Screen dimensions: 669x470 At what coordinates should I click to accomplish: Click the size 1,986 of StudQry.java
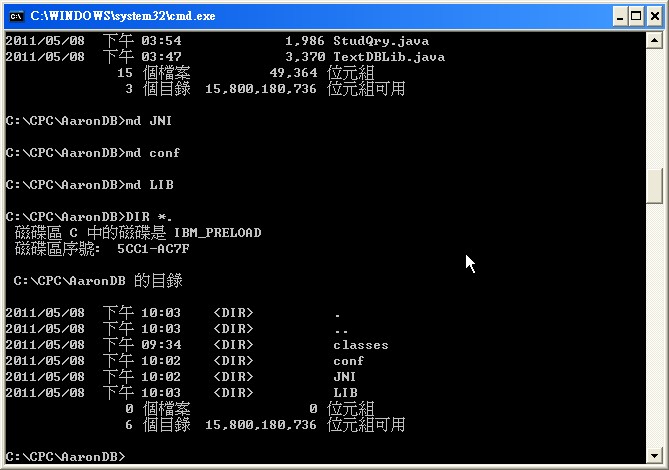(x=305, y=41)
